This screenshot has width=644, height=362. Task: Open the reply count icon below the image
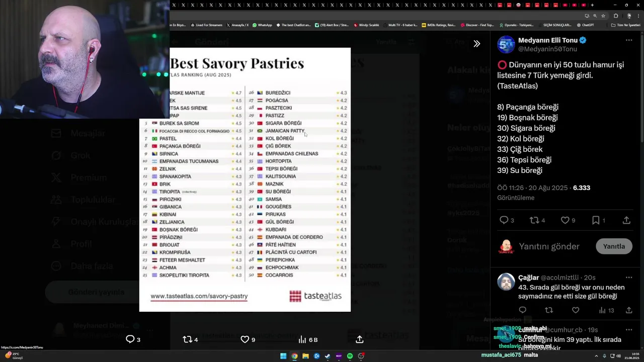pos(133,339)
